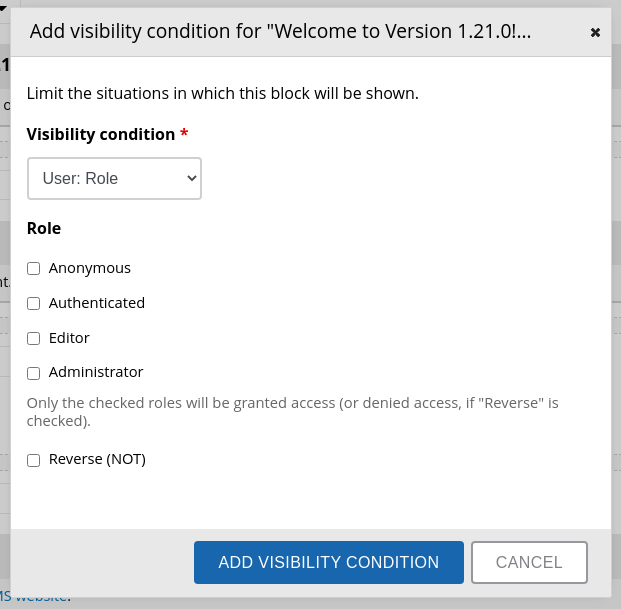Close the visibility condition dialog
Screen dimensions: 621x609
pos(595,32)
